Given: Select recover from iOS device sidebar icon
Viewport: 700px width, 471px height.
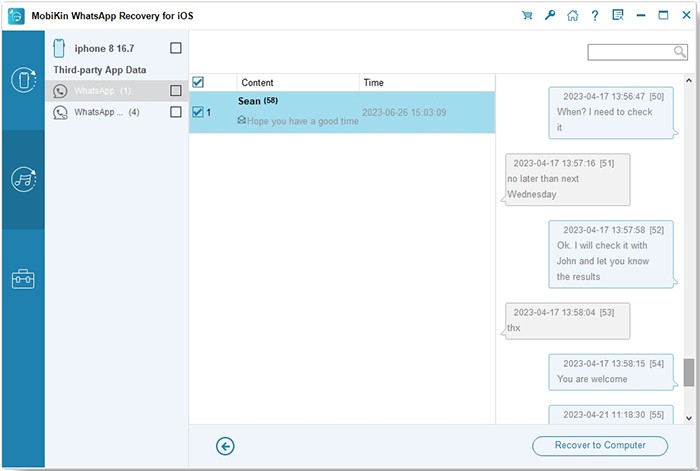Looking at the screenshot, I should click(x=23, y=80).
